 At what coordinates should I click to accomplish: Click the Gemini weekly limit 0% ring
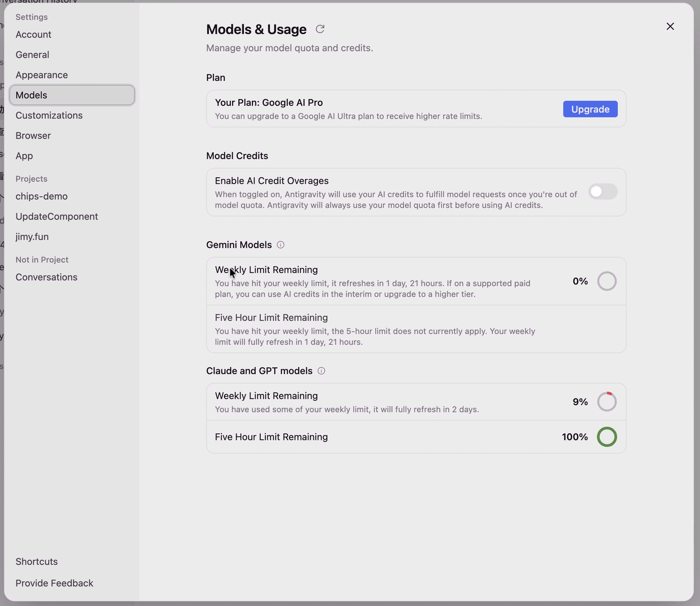607,281
